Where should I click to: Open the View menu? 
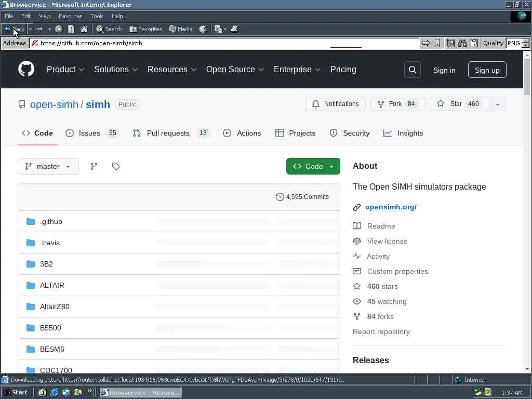click(x=45, y=16)
